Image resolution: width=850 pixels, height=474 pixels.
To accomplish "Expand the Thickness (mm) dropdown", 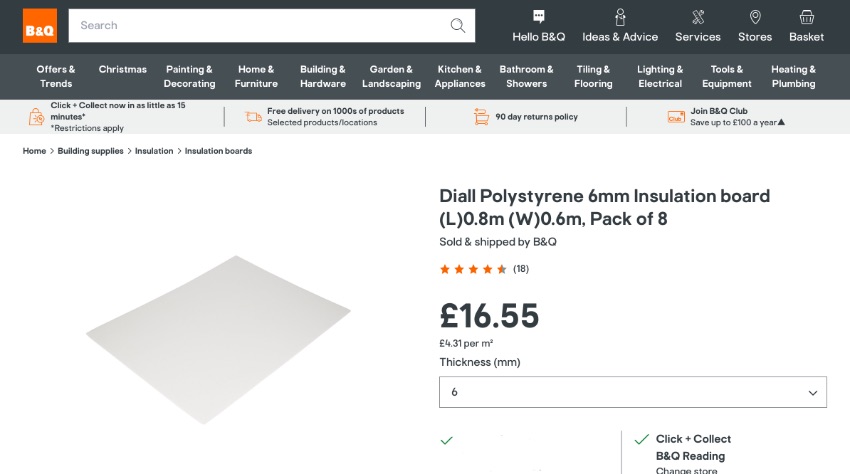I will pyautogui.click(x=633, y=393).
